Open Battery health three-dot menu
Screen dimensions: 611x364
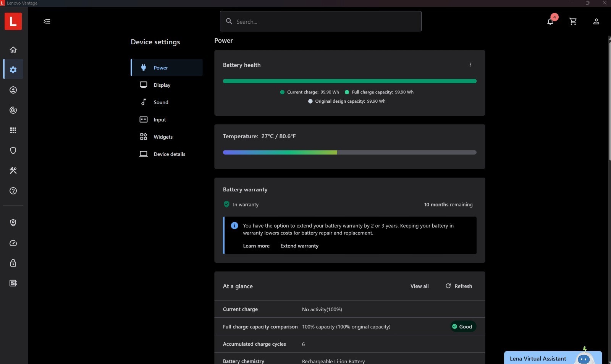pyautogui.click(x=470, y=65)
